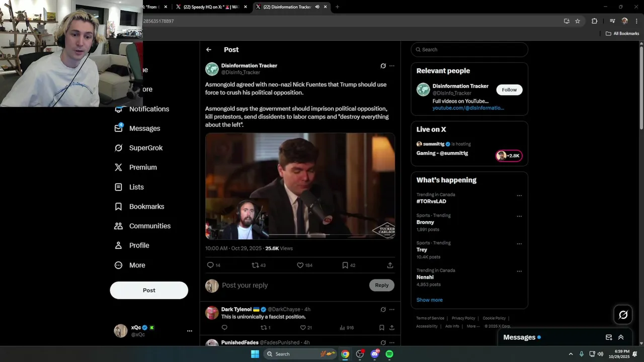
Task: Open Notifications in the sidebar
Action: click(x=143, y=109)
